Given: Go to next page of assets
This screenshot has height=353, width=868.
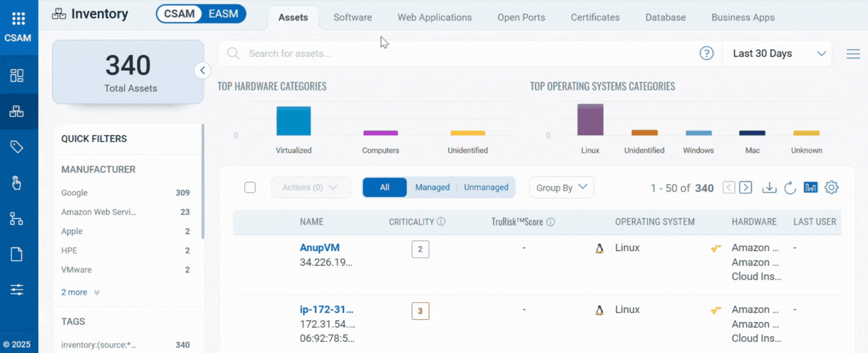Looking at the screenshot, I should (746, 188).
